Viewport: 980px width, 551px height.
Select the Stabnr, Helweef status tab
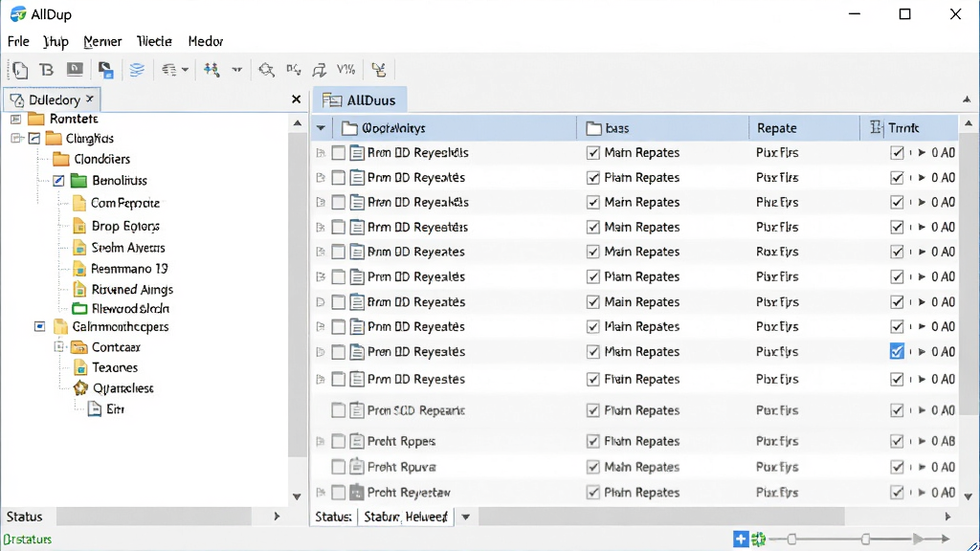pos(406,517)
